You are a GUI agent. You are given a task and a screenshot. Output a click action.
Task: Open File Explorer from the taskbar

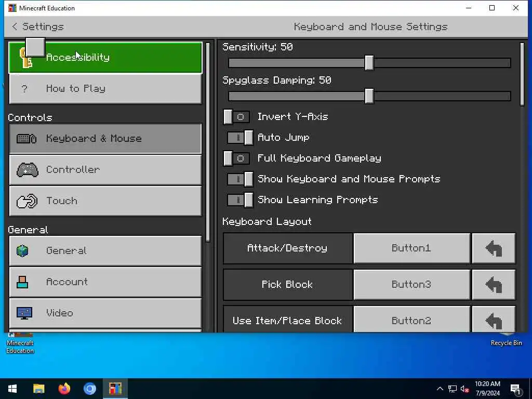[x=38, y=389]
